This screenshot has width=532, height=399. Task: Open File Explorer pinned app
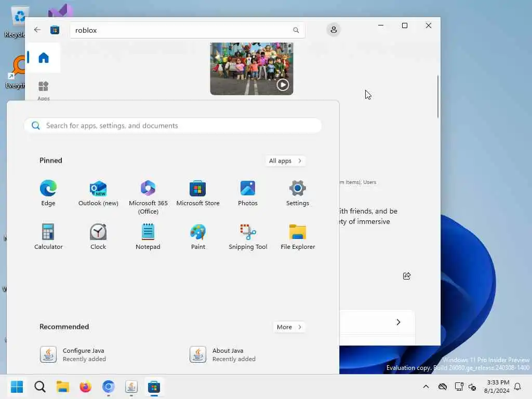(x=298, y=236)
